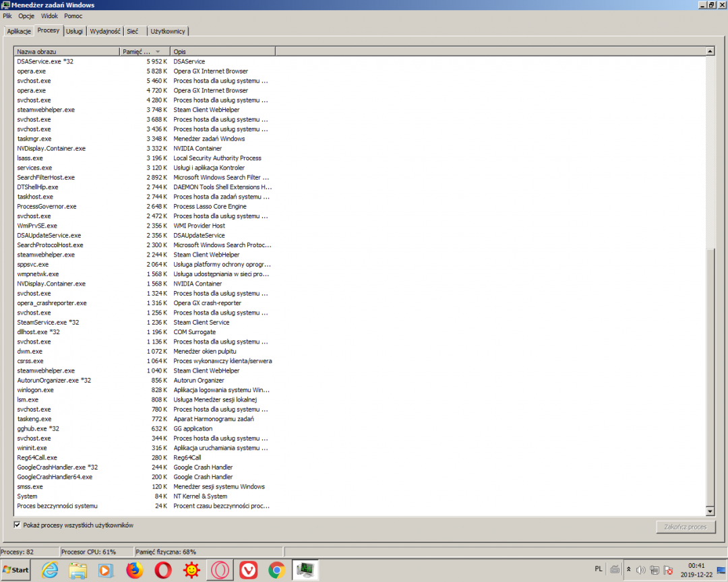Open the Opcje menu
728x582 pixels.
click(26, 15)
